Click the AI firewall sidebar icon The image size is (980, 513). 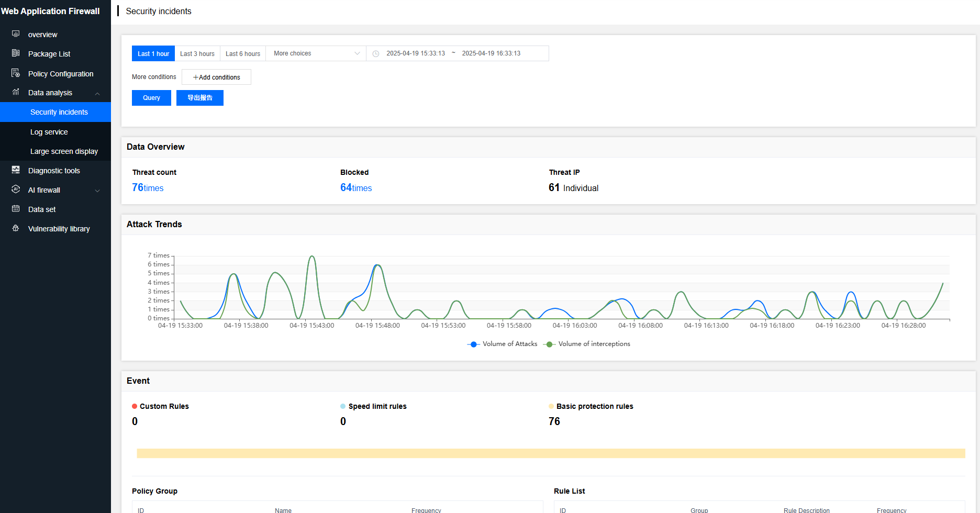tap(16, 189)
